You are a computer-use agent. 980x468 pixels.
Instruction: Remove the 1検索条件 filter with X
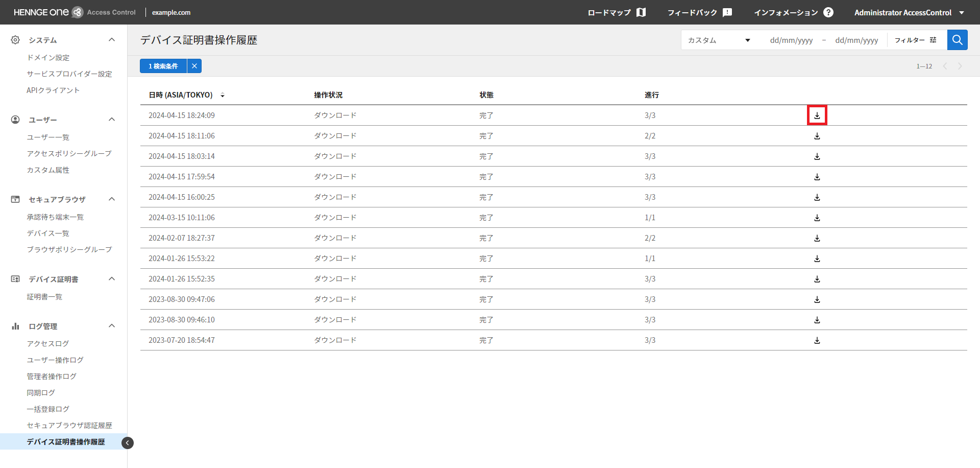coord(194,66)
